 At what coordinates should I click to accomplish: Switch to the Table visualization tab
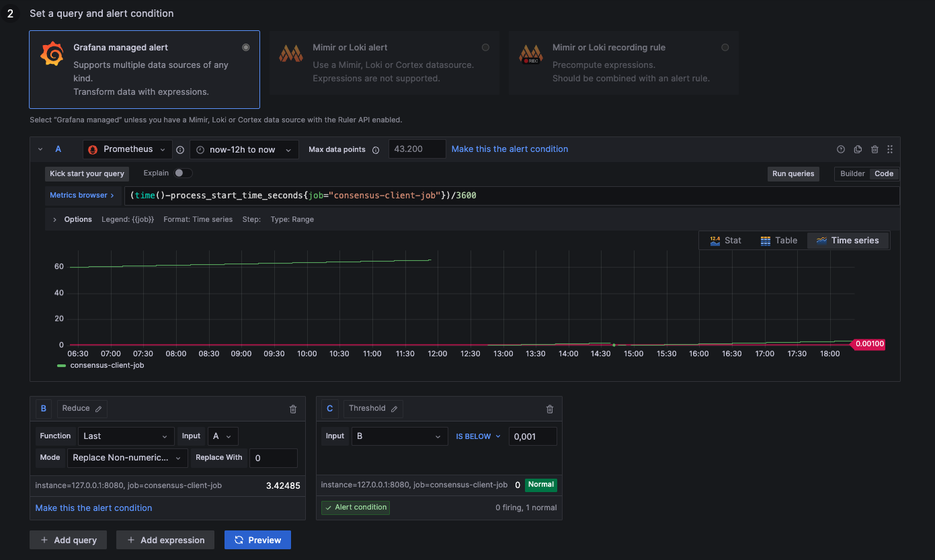(x=778, y=240)
